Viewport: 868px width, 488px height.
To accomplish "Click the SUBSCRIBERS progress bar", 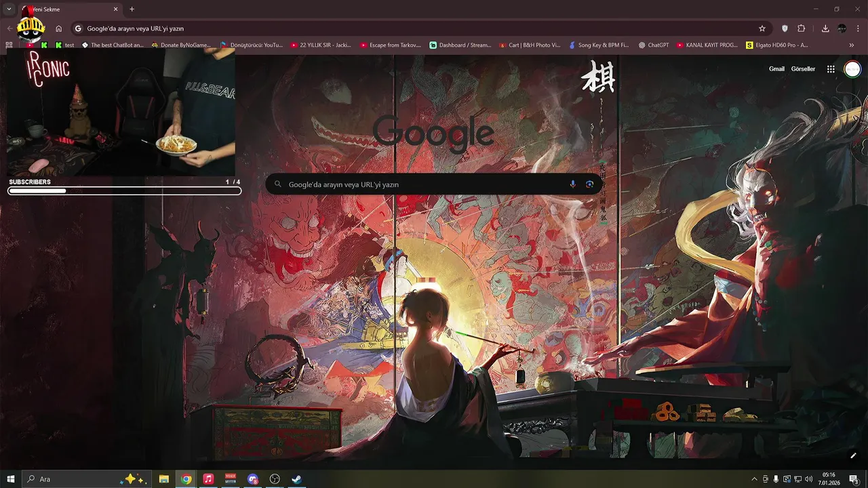I will point(125,191).
